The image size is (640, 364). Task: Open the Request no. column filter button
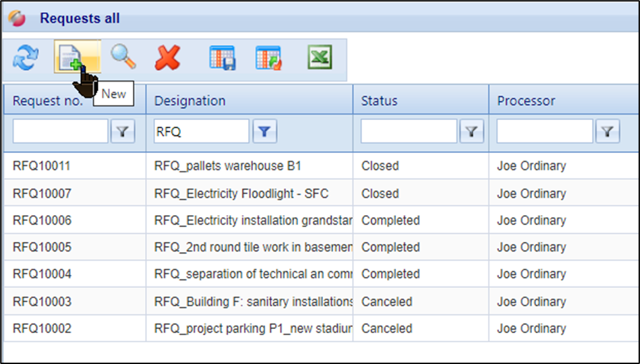click(121, 132)
